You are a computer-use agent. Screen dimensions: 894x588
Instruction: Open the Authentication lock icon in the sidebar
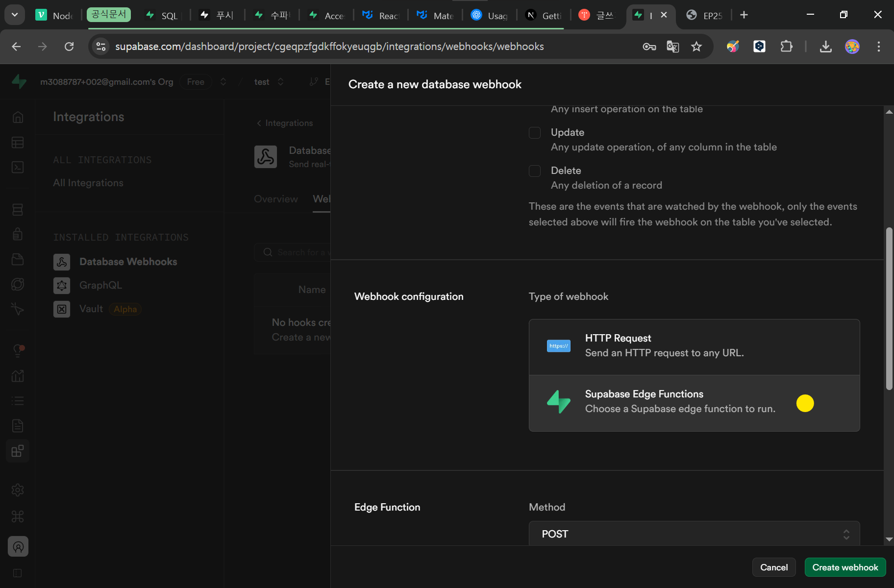click(18, 234)
